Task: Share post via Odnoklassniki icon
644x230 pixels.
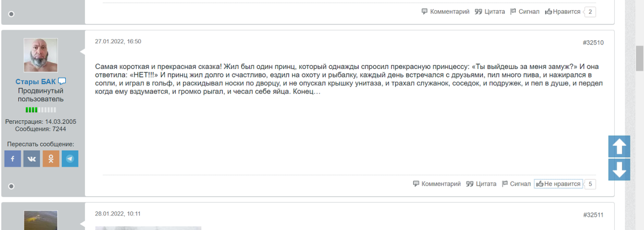Action: click(x=51, y=159)
